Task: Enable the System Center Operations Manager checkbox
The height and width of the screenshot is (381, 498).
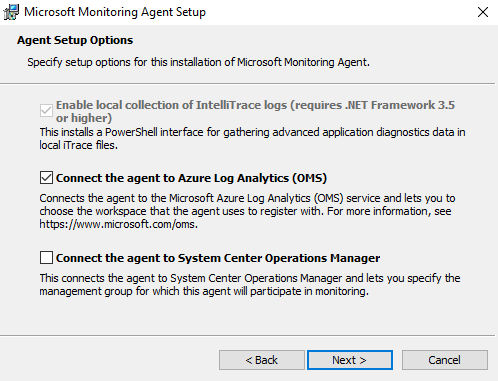Action: [x=46, y=258]
